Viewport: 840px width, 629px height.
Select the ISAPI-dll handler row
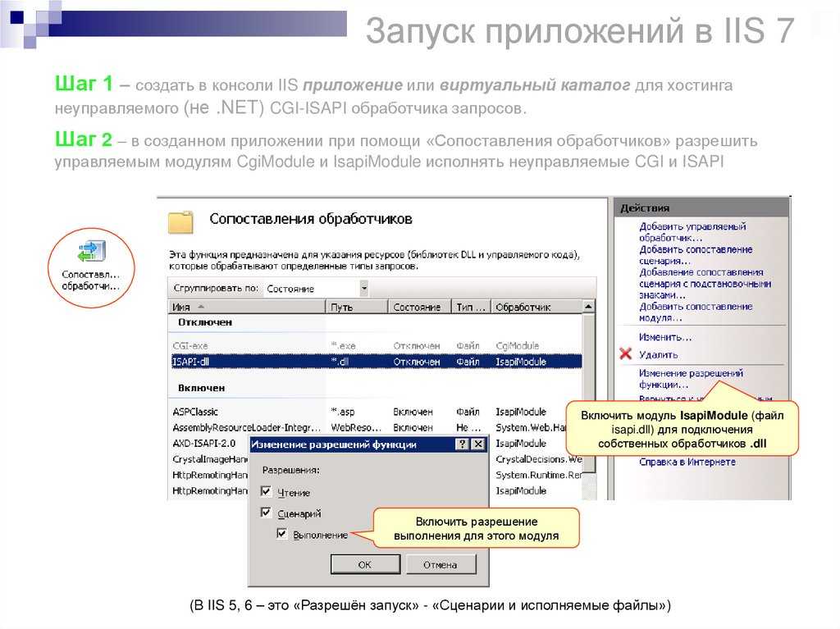coord(376,362)
